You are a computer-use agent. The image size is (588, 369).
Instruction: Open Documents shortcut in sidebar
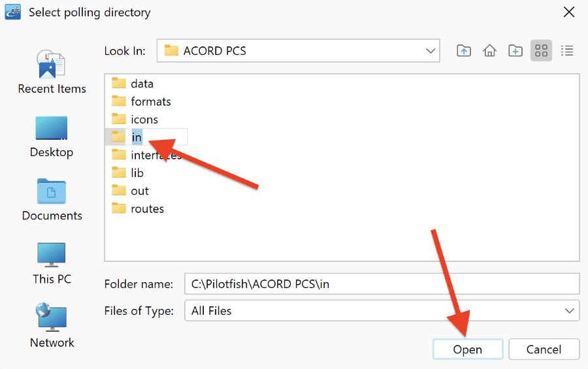tap(52, 200)
